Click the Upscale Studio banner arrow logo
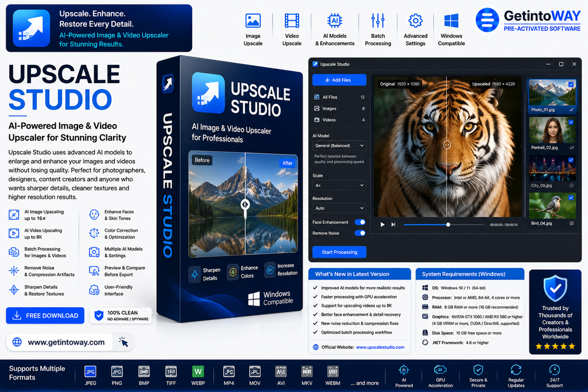The image size is (588, 392). pos(32,28)
